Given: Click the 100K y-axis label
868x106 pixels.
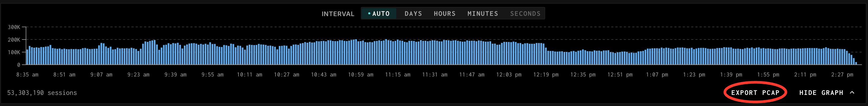Looking at the screenshot, I should pos(14,52).
